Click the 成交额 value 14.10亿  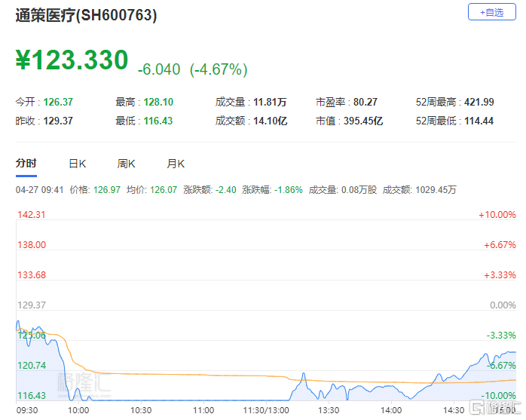point(270,121)
